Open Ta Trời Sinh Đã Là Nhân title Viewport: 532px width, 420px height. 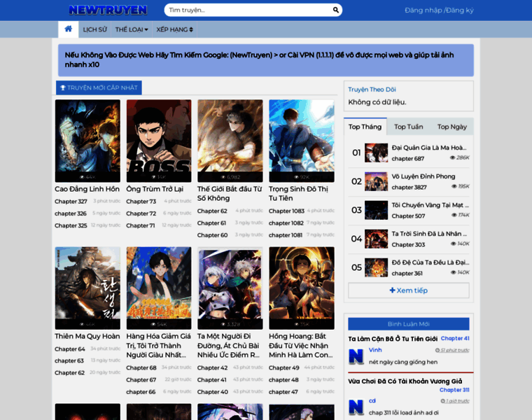(x=430, y=234)
